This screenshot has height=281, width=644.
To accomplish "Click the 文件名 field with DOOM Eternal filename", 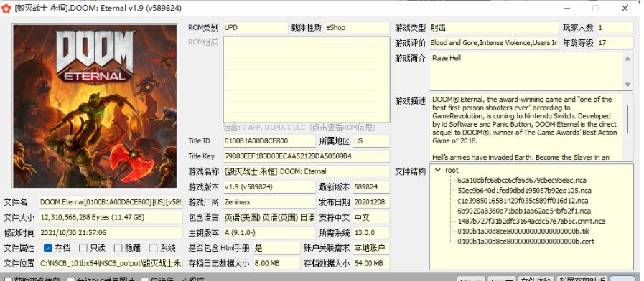I will 111,202.
